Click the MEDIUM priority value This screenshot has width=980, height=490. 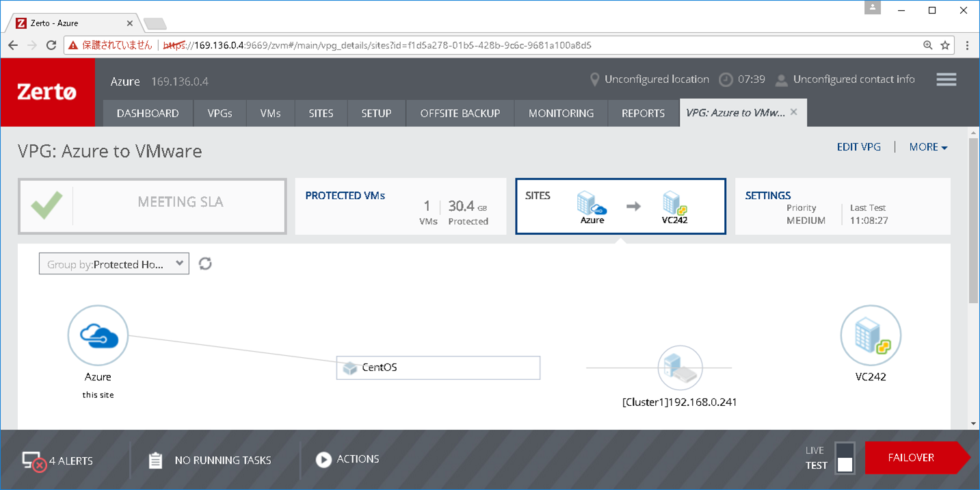pyautogui.click(x=806, y=221)
